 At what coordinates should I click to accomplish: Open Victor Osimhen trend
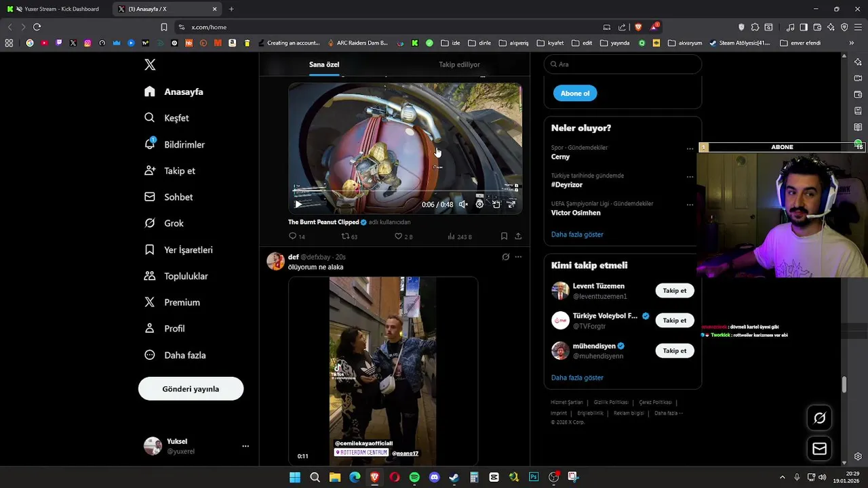[x=576, y=213]
